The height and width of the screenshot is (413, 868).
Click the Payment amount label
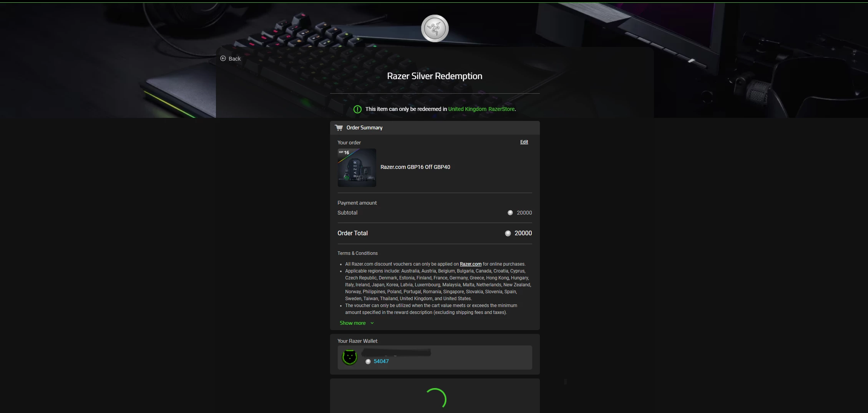click(357, 203)
